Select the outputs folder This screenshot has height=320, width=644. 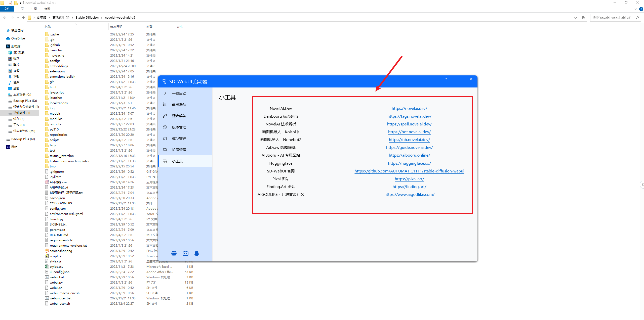(x=53, y=124)
